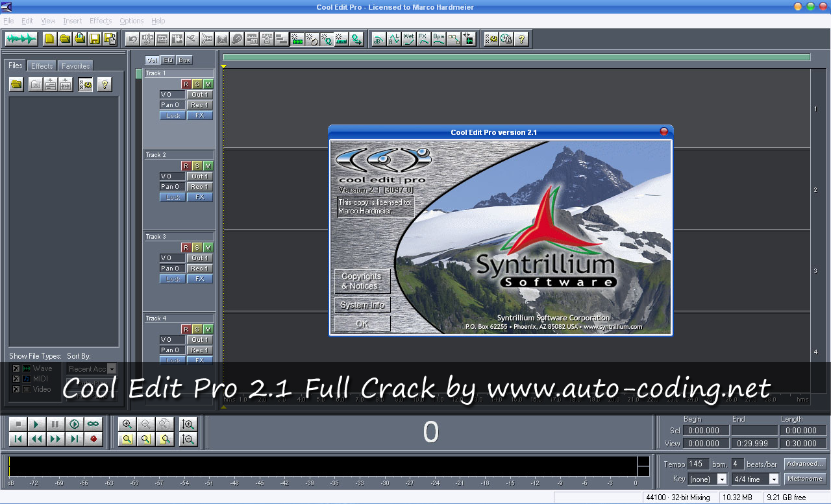Click the red Record button
Screen dimensions: 831x504
coord(93,439)
